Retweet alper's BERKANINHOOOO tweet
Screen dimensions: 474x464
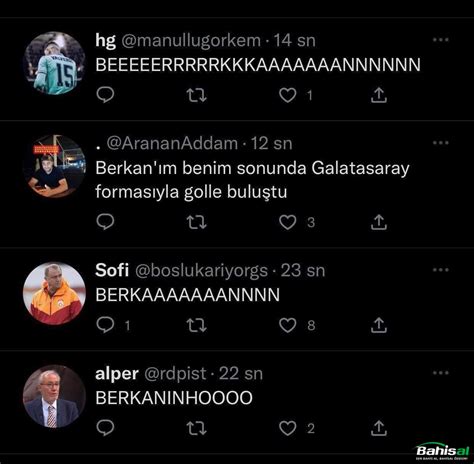[x=196, y=428]
